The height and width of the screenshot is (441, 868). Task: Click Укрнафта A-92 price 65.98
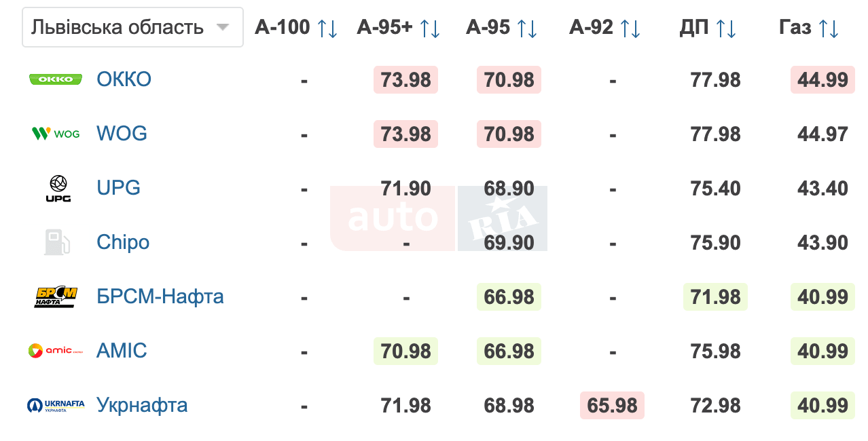612,406
